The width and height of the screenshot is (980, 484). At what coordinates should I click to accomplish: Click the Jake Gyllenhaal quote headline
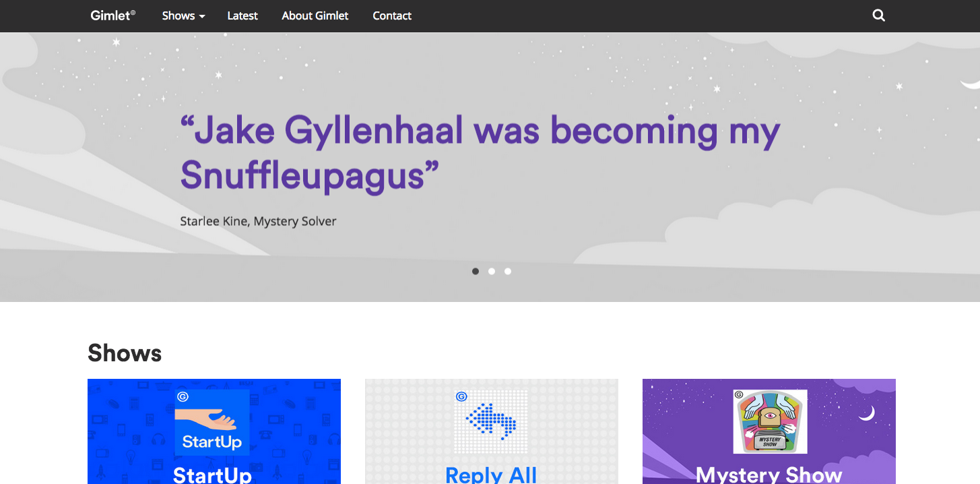point(480,152)
